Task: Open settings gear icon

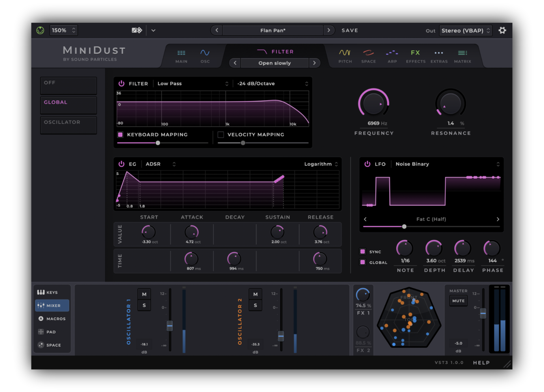Action: pyautogui.click(x=502, y=30)
